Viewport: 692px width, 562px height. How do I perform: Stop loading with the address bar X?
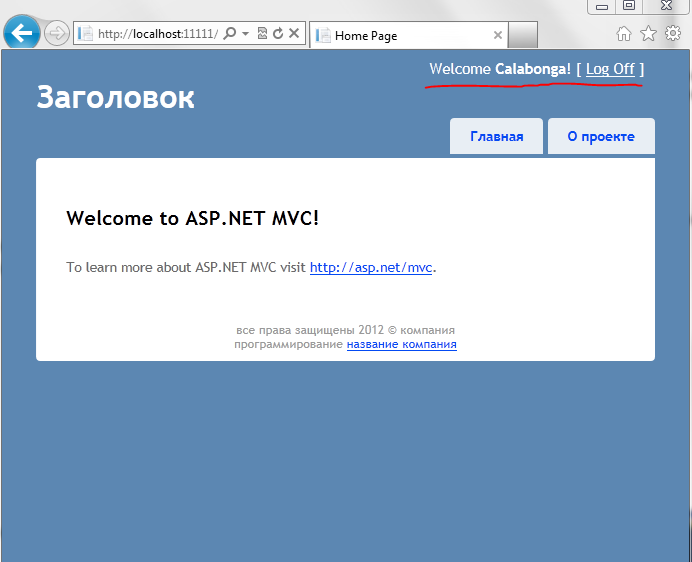[294, 33]
